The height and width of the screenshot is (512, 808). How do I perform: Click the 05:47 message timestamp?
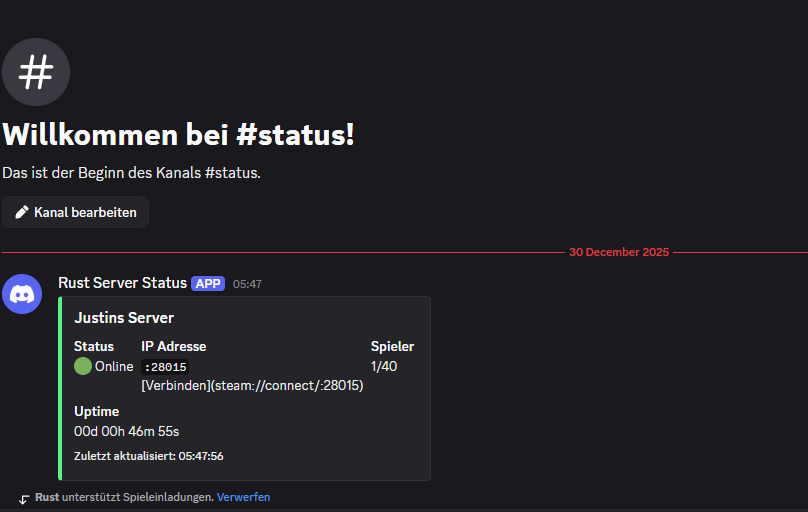[x=247, y=285]
